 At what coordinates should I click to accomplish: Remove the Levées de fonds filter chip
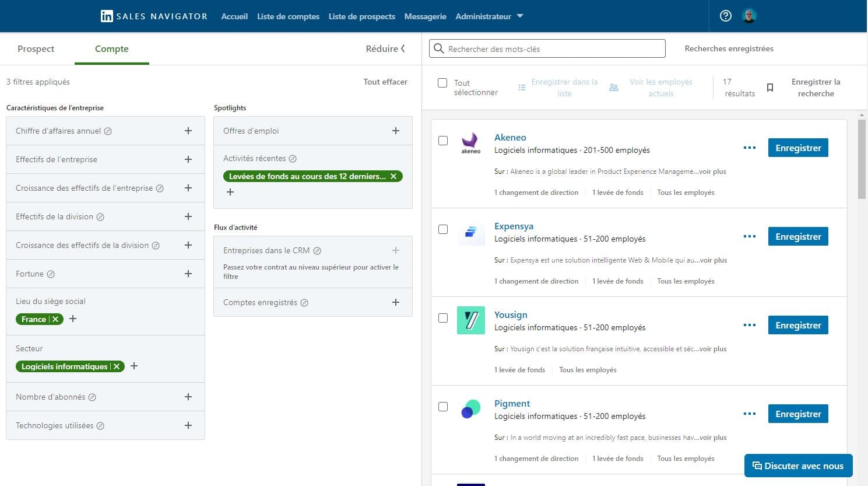[x=393, y=176]
